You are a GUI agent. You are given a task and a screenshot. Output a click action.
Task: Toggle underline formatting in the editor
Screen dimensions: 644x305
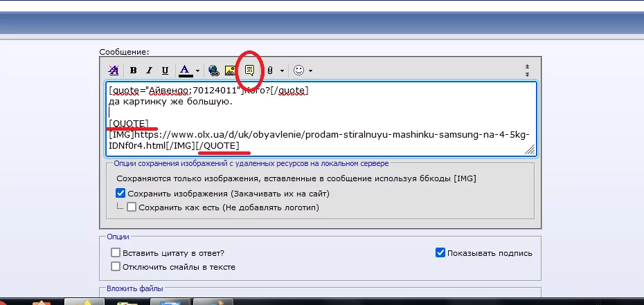coord(165,71)
